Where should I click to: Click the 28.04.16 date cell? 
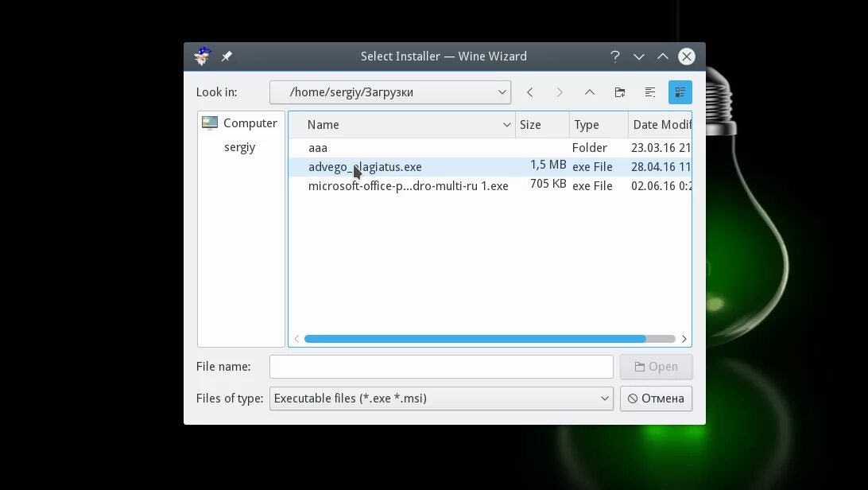pos(661,167)
